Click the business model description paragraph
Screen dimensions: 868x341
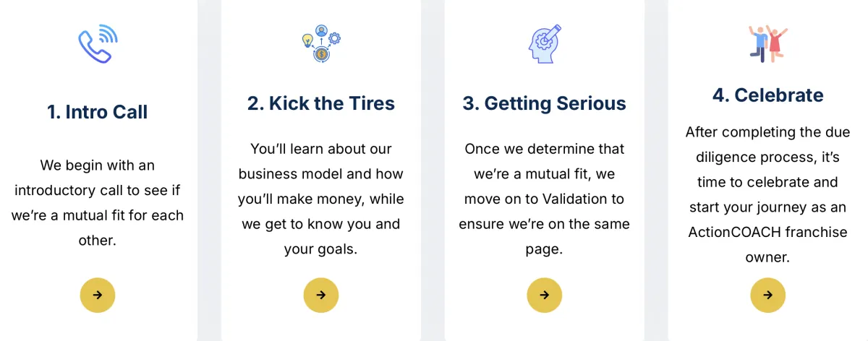tap(321, 199)
